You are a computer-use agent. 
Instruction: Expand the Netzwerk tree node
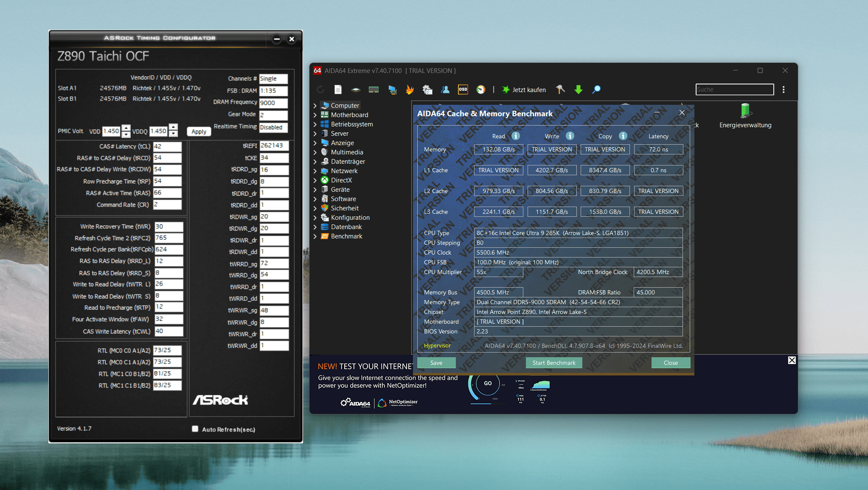pyautogui.click(x=315, y=171)
